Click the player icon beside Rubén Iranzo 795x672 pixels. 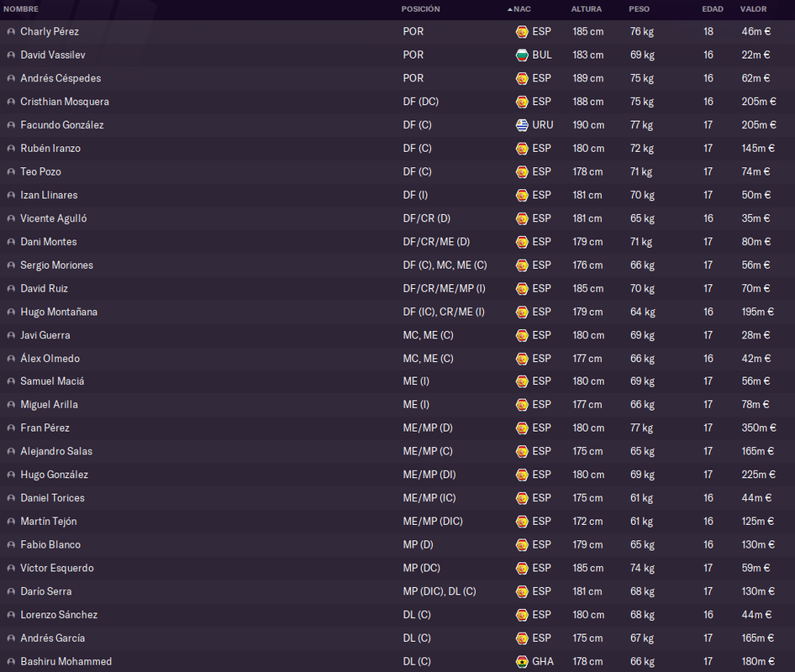(11, 149)
